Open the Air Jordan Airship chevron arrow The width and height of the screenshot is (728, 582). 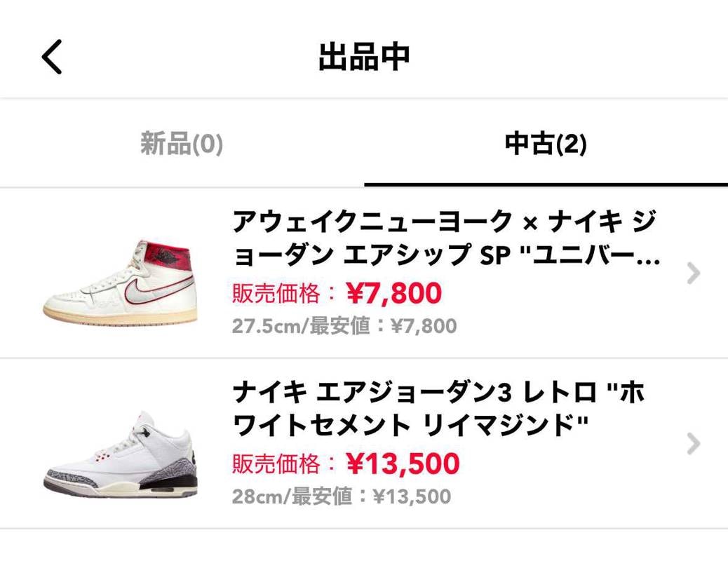click(x=694, y=273)
